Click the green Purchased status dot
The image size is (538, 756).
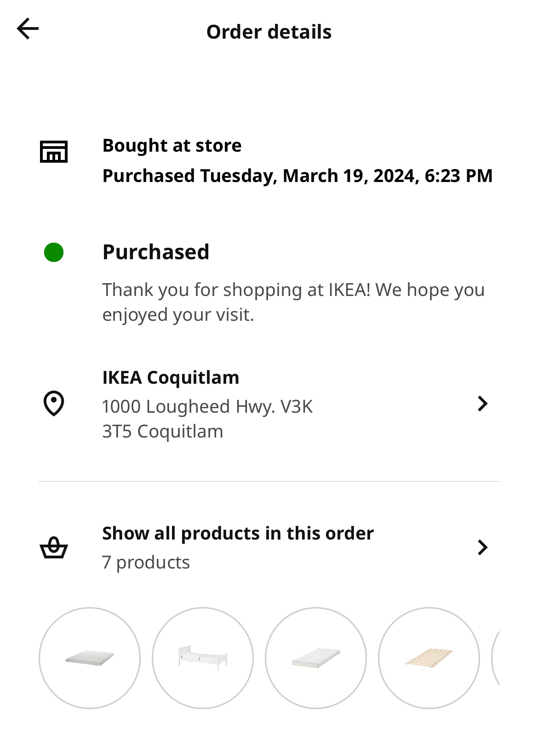tap(54, 252)
